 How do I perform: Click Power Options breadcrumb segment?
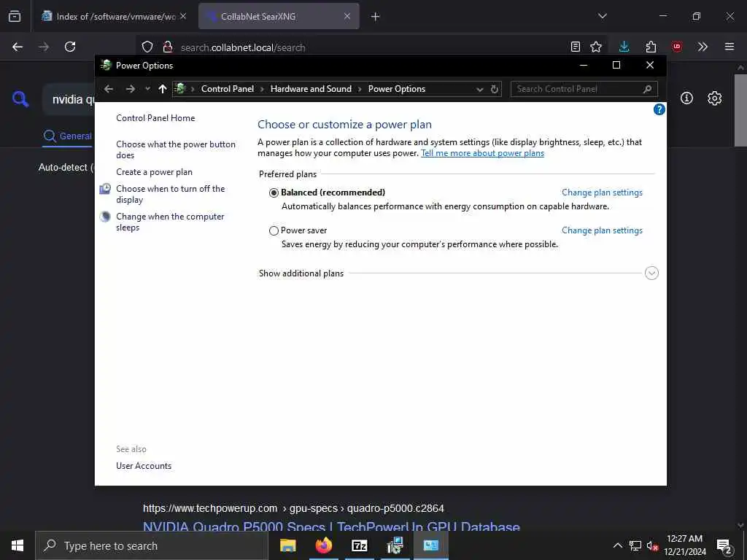click(x=396, y=89)
